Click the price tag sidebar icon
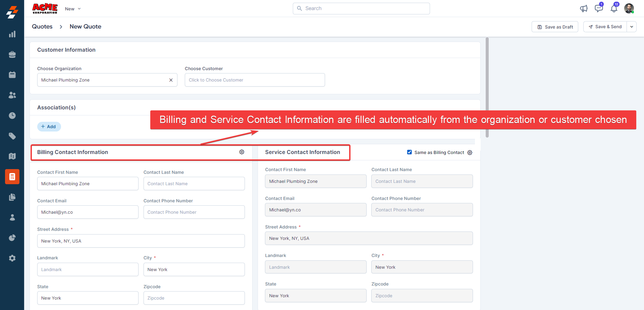Image resolution: width=644 pixels, height=310 pixels. point(12,136)
